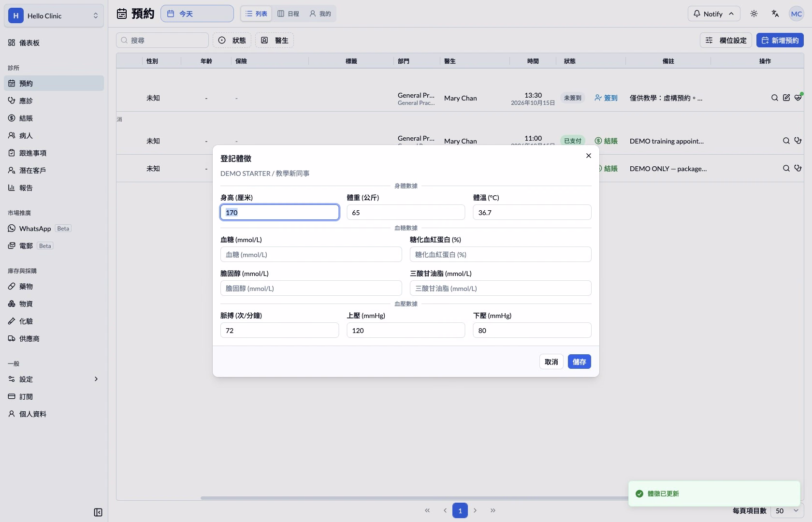812x522 pixels.
Task: Open the 今天 date picker
Action: coord(197,14)
